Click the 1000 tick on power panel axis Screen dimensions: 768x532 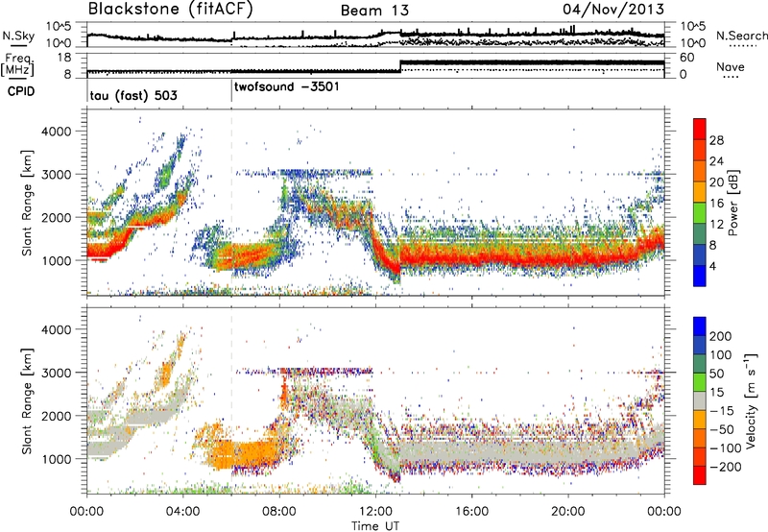[x=56, y=260]
